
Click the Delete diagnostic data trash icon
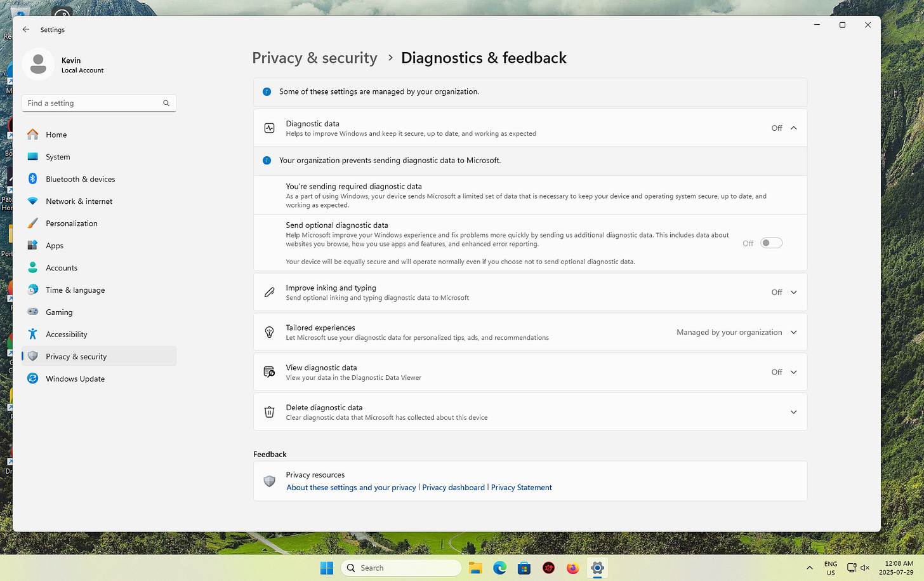coord(269,412)
